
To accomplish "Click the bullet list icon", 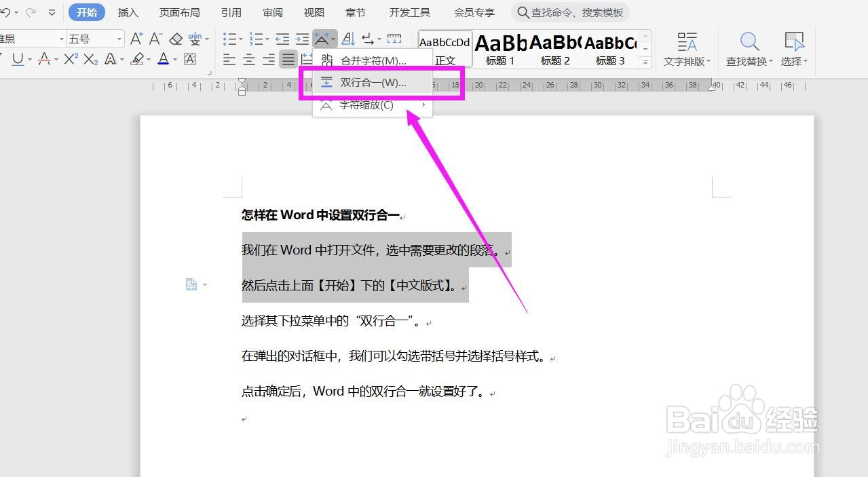I will click(x=230, y=39).
